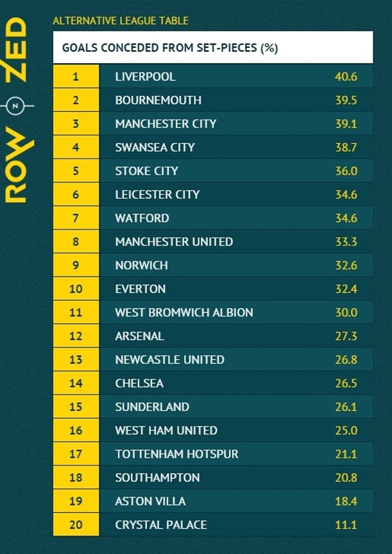This screenshot has width=392, height=554.
Task: Click Manchester United team name
Action: tap(174, 242)
